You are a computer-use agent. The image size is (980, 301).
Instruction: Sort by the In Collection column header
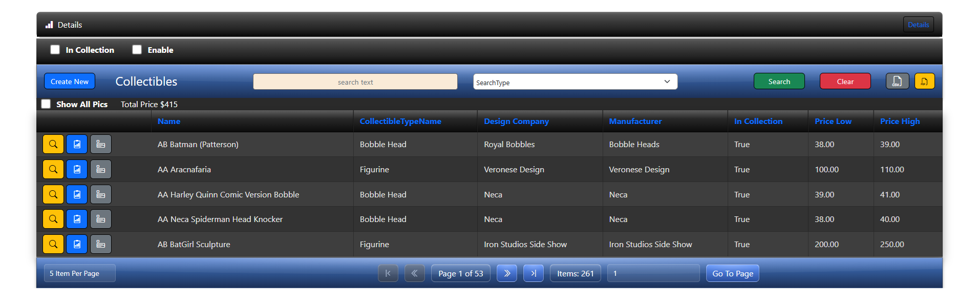point(758,122)
